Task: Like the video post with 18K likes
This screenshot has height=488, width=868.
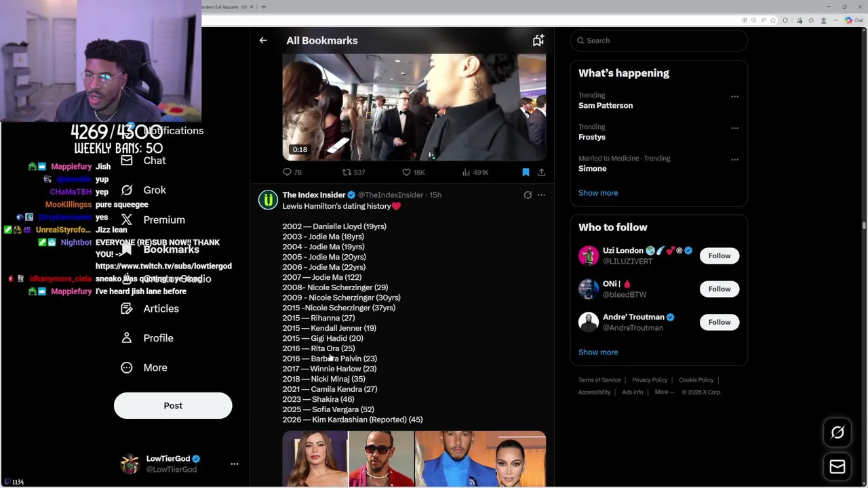Action: [413, 172]
